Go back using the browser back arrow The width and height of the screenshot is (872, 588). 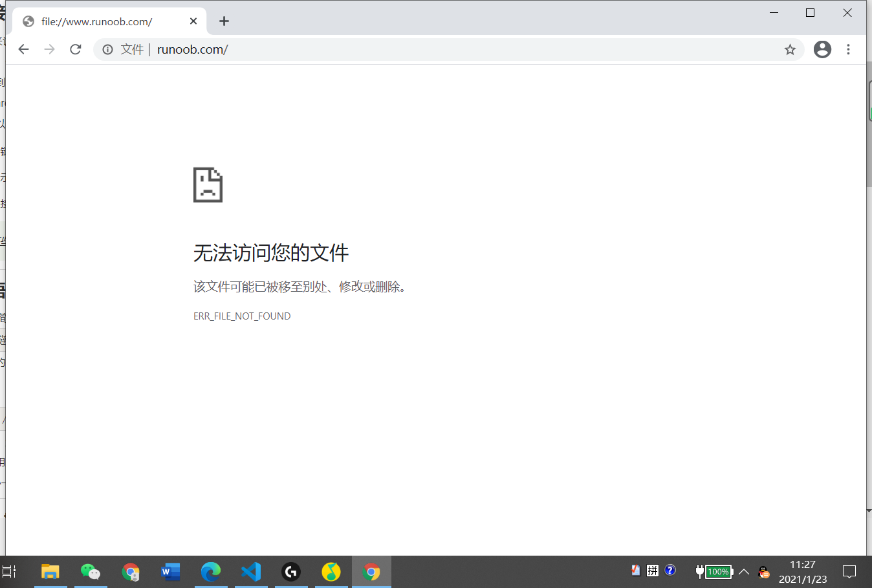coord(24,49)
